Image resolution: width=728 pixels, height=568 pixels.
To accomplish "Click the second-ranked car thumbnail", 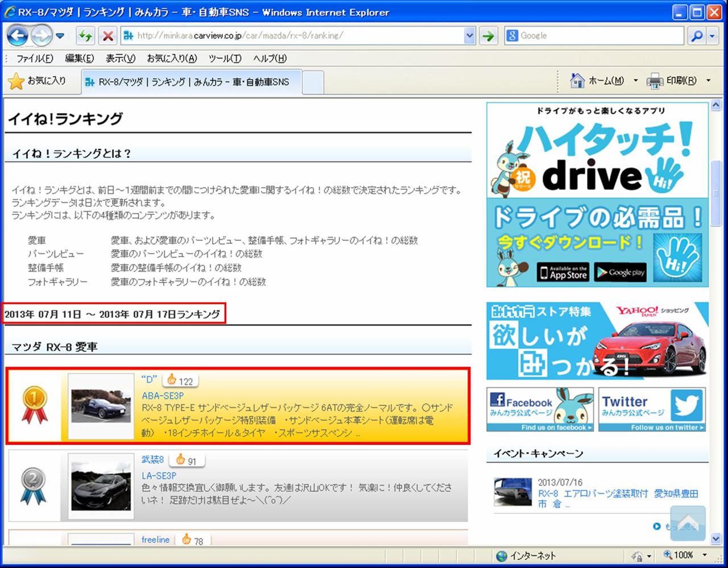I will coord(101,486).
